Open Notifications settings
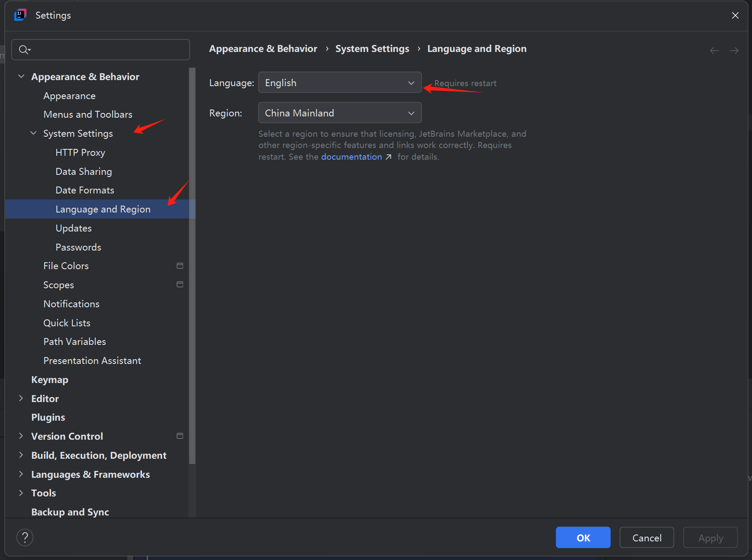Viewport: 752px width, 560px height. point(71,304)
